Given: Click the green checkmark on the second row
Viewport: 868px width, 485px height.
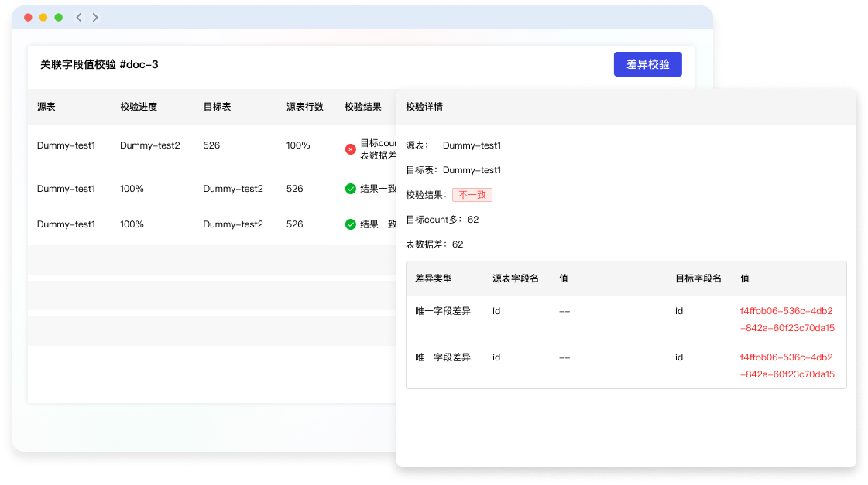Looking at the screenshot, I should click(x=350, y=188).
